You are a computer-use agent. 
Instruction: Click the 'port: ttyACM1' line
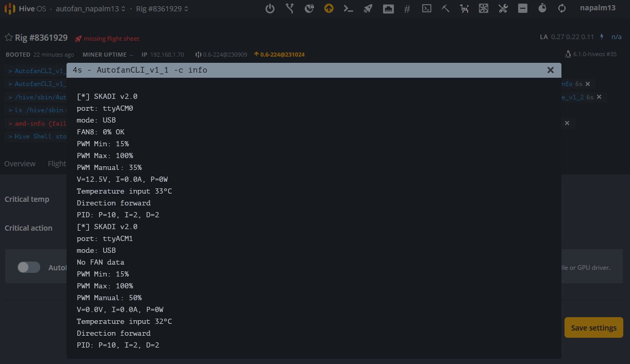point(105,238)
